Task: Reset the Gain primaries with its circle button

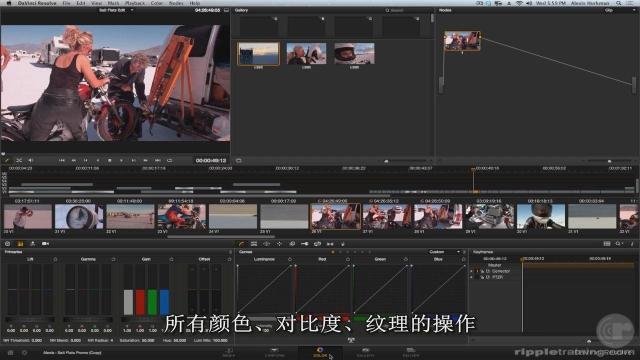Action: click(x=171, y=259)
